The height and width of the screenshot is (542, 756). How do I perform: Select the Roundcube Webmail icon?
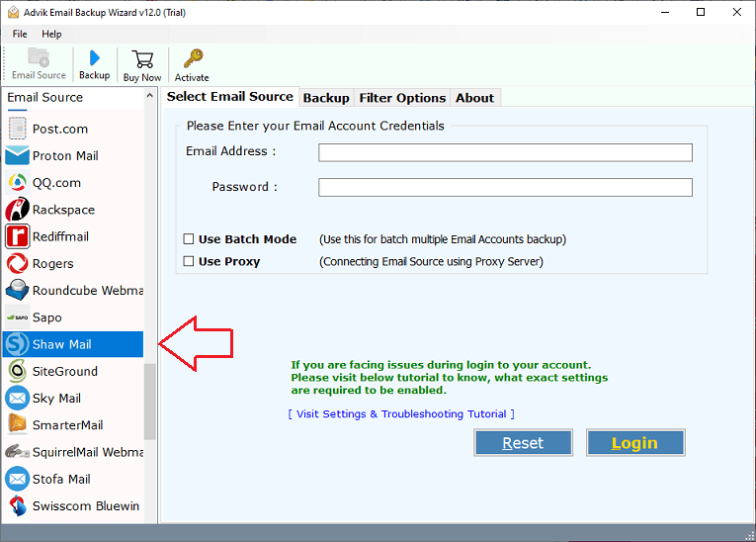click(18, 290)
